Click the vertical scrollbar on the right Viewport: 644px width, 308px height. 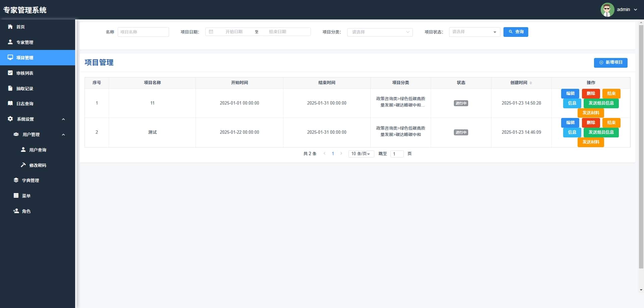(x=641, y=146)
